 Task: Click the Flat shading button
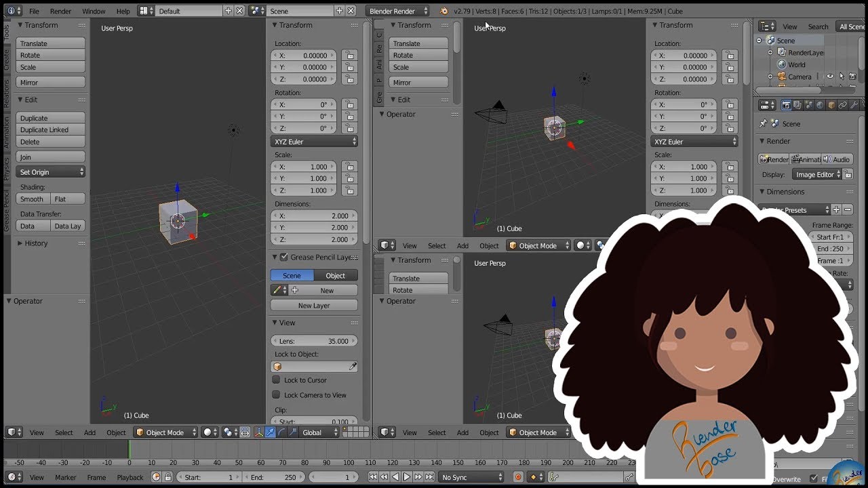[x=68, y=199]
